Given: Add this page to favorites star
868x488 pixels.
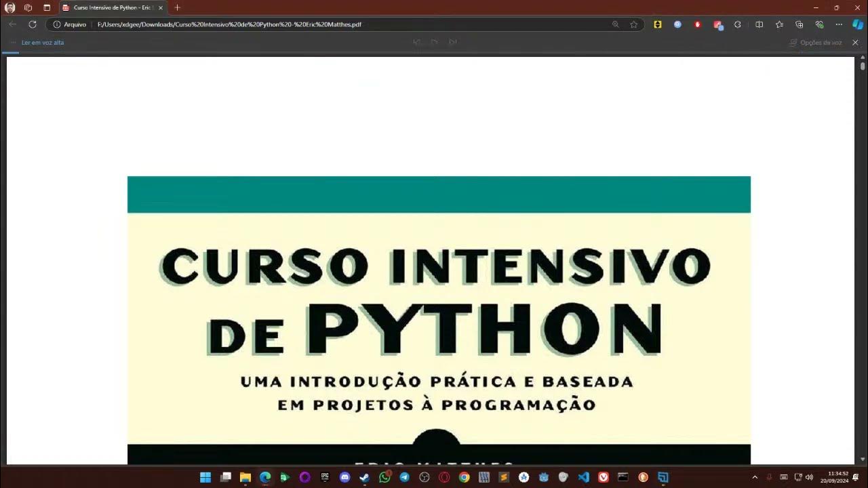Looking at the screenshot, I should point(633,24).
